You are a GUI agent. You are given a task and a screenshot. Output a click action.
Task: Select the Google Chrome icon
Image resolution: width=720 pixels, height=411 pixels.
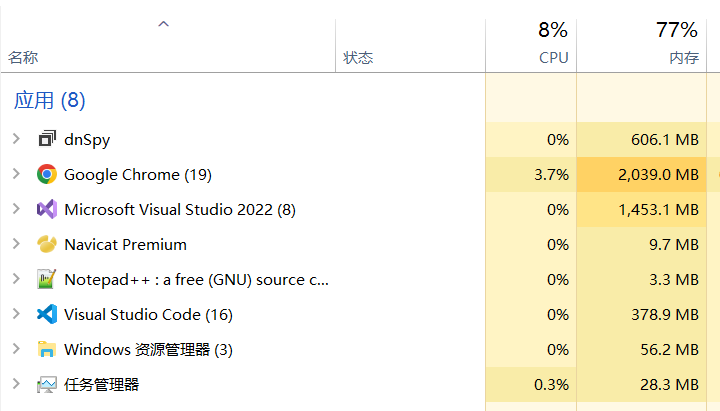click(47, 175)
